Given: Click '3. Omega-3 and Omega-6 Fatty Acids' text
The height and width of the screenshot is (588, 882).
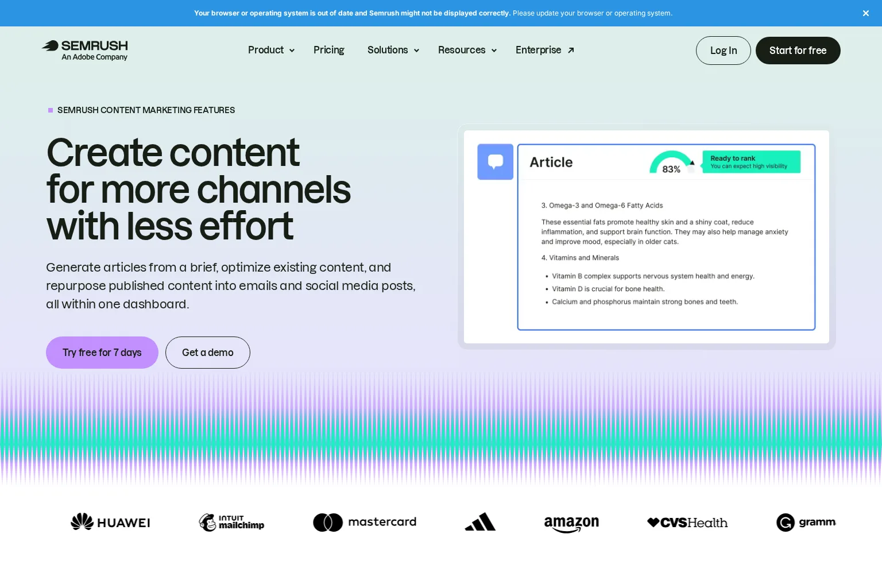Looking at the screenshot, I should tap(602, 206).
